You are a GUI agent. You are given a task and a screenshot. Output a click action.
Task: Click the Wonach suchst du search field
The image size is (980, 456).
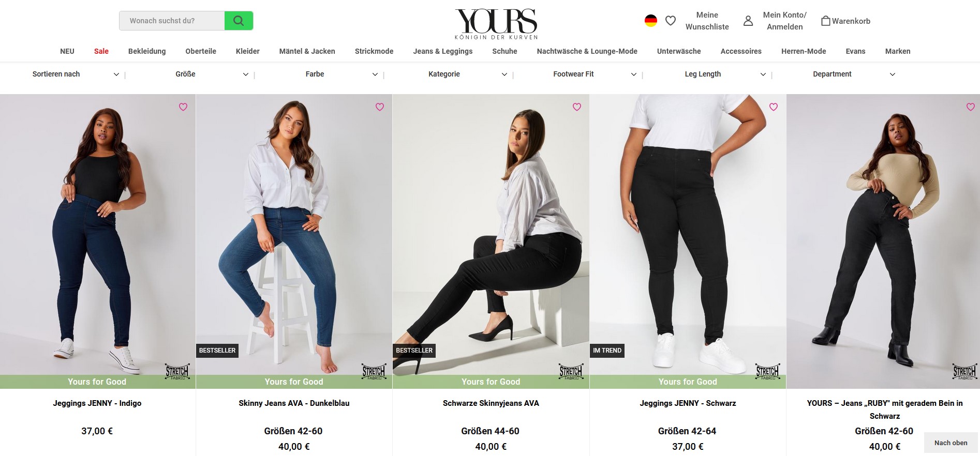coord(172,21)
